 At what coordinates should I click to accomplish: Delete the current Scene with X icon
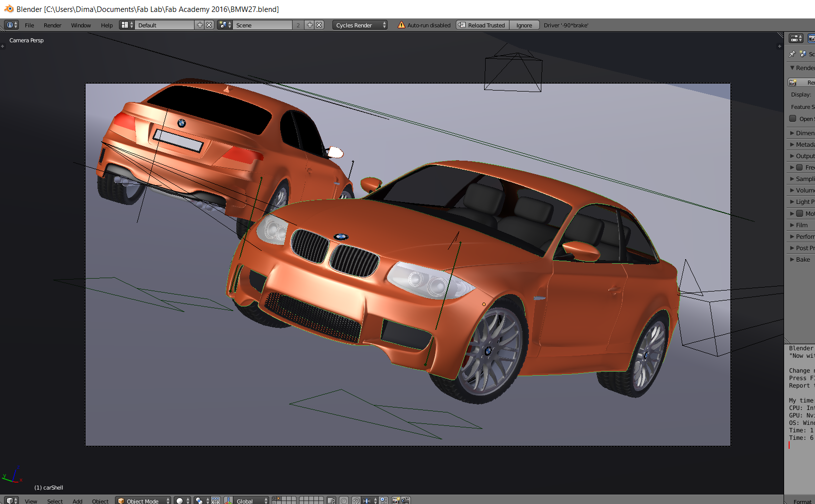319,25
